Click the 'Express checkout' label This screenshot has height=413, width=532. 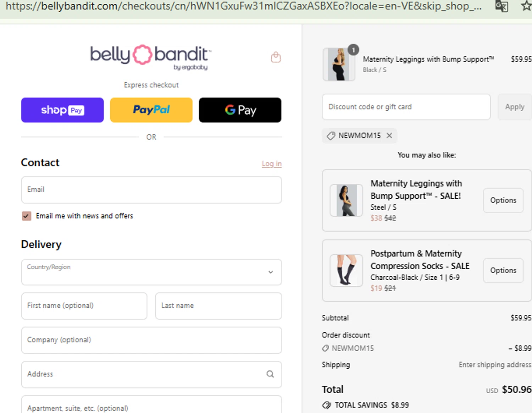click(x=151, y=85)
